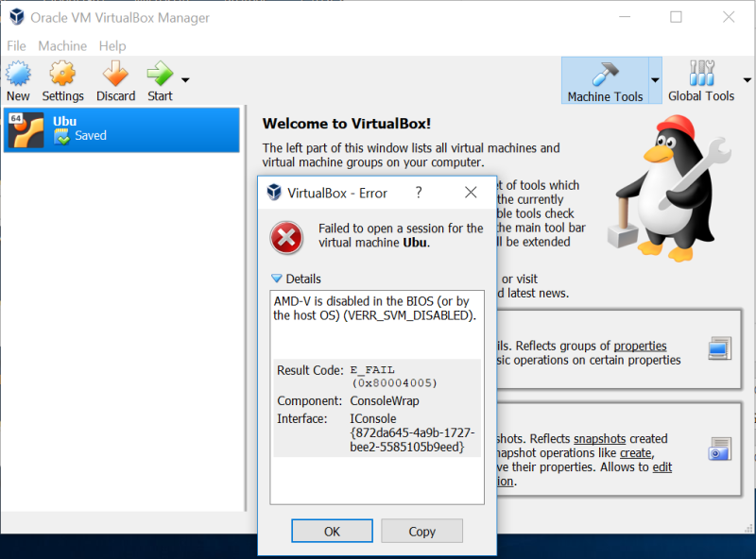The image size is (756, 559).
Task: Click the Details tool monitor icon
Action: [719, 348]
